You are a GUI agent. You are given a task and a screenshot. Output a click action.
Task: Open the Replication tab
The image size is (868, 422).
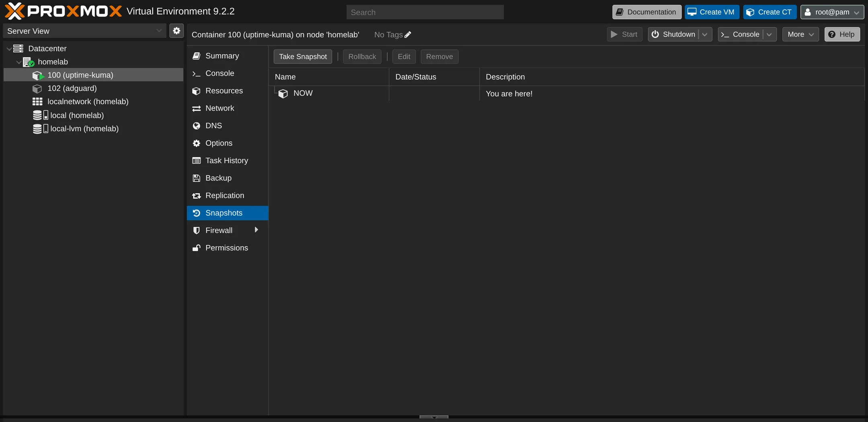point(227,196)
